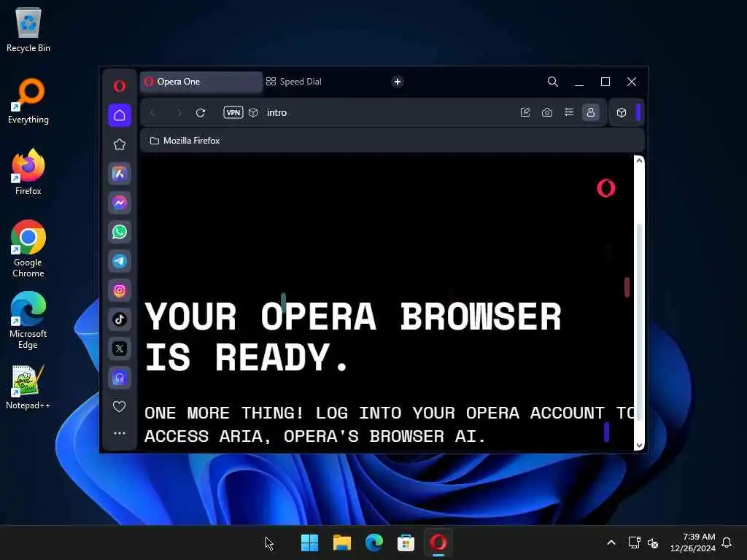The image size is (747, 560).
Task: Open the muted volume tray icon
Action: [653, 542]
